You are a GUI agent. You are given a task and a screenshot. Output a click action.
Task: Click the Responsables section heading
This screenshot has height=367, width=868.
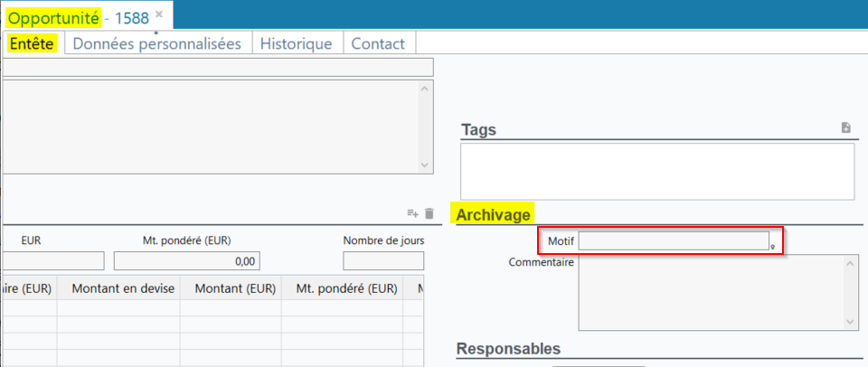click(508, 349)
